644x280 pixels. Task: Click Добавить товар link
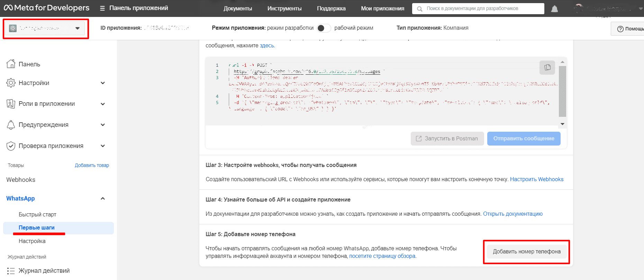point(92,165)
